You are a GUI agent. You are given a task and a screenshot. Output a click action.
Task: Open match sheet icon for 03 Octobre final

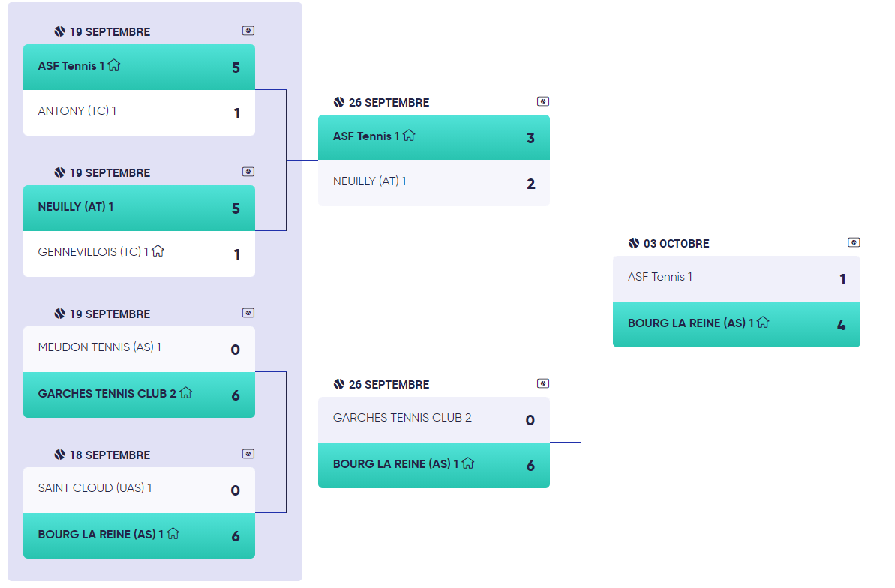point(854,242)
